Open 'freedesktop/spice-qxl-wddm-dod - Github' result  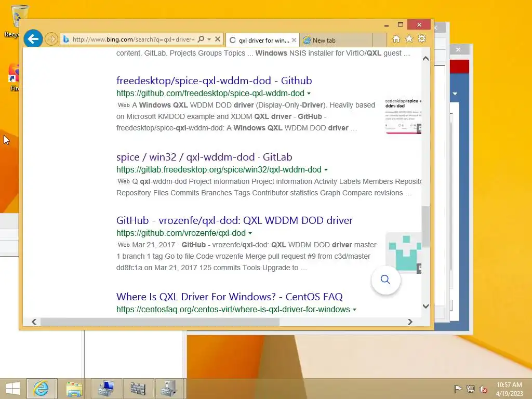[214, 81]
